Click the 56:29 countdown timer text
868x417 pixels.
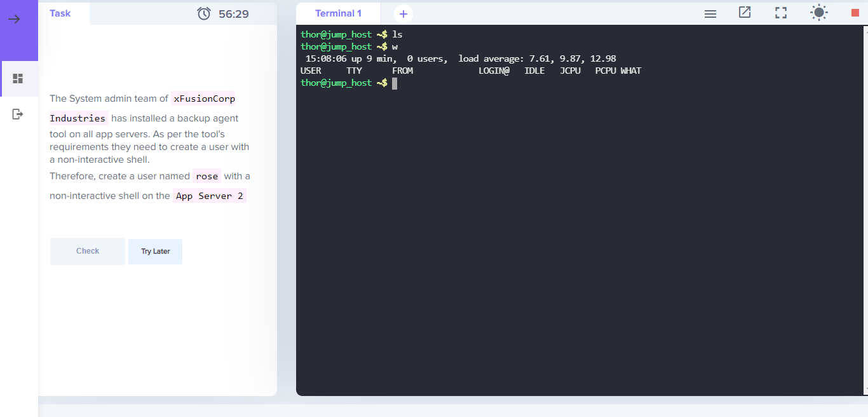pos(234,14)
